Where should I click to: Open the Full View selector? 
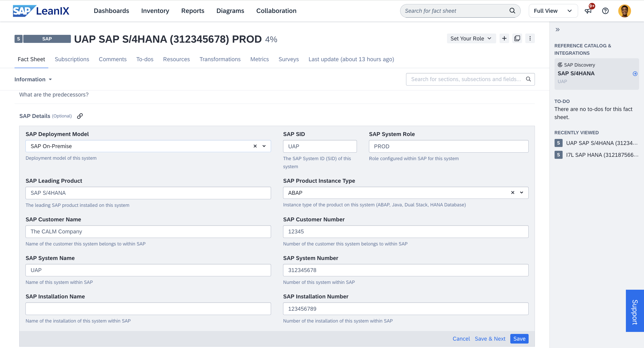pos(553,11)
